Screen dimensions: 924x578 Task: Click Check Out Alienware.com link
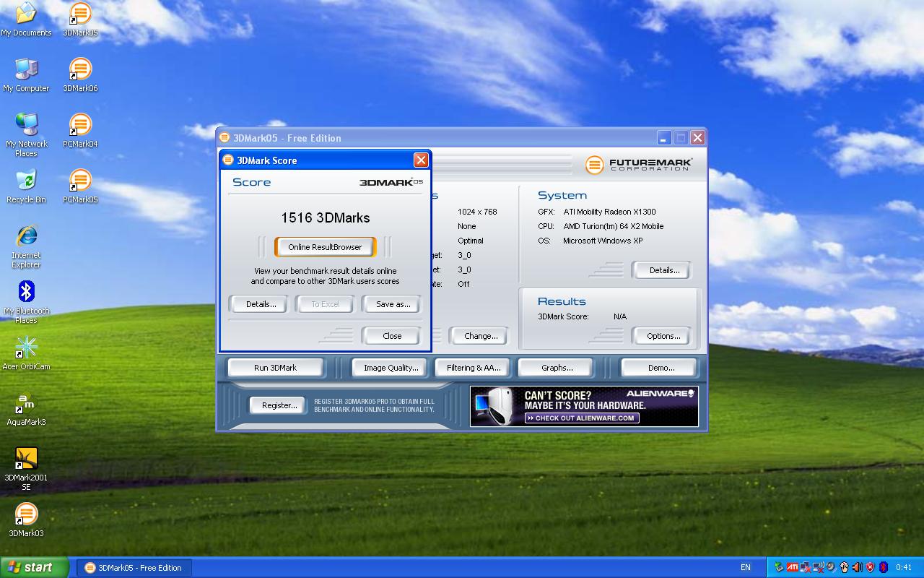pyautogui.click(x=582, y=418)
